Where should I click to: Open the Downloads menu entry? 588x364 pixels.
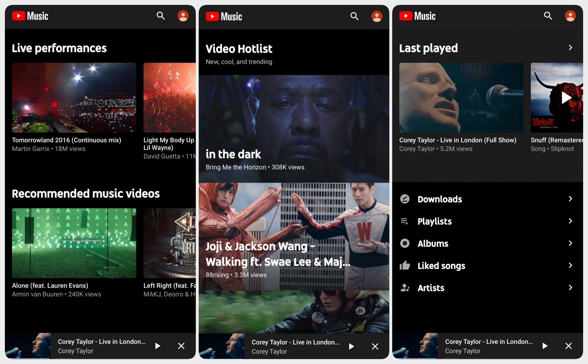tap(488, 199)
